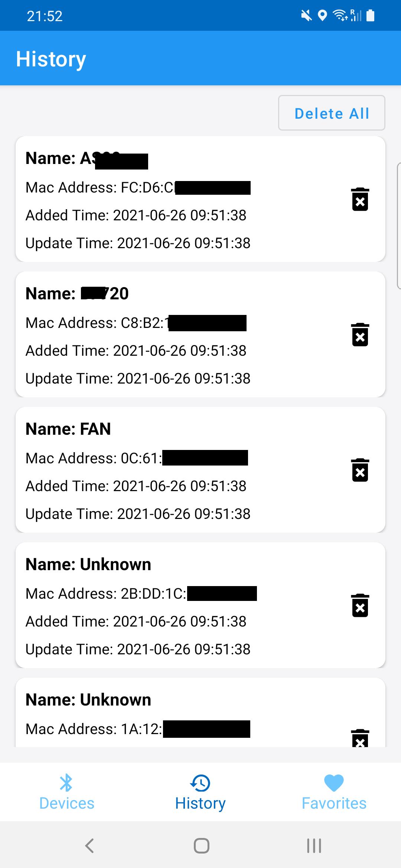Open recent apps from navigation bar
Viewport: 401px width, 868px height.
[314, 846]
